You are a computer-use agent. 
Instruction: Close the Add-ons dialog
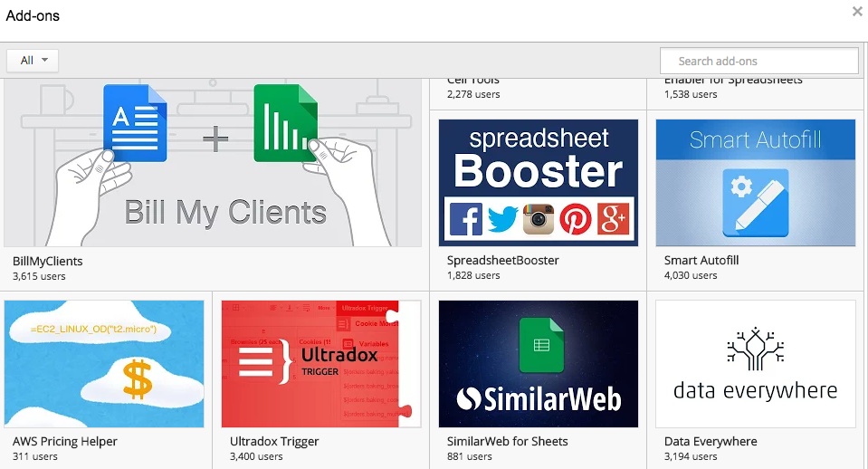pos(856,12)
